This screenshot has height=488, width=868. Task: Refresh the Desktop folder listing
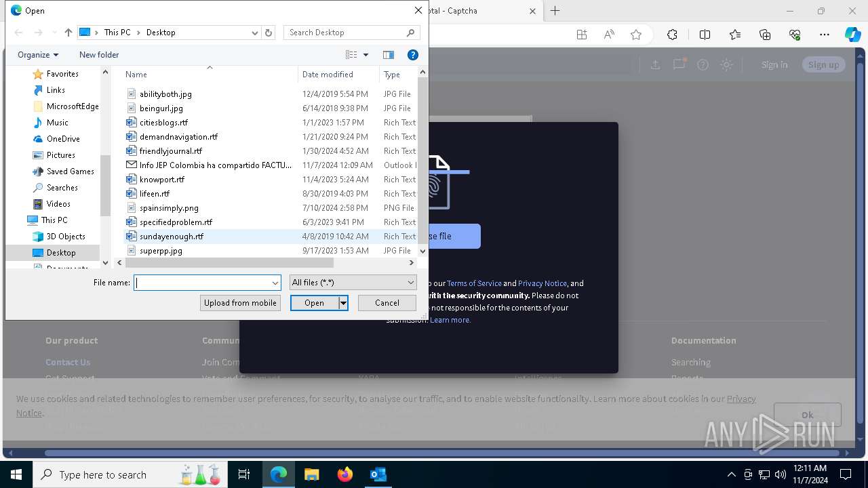coord(269,33)
